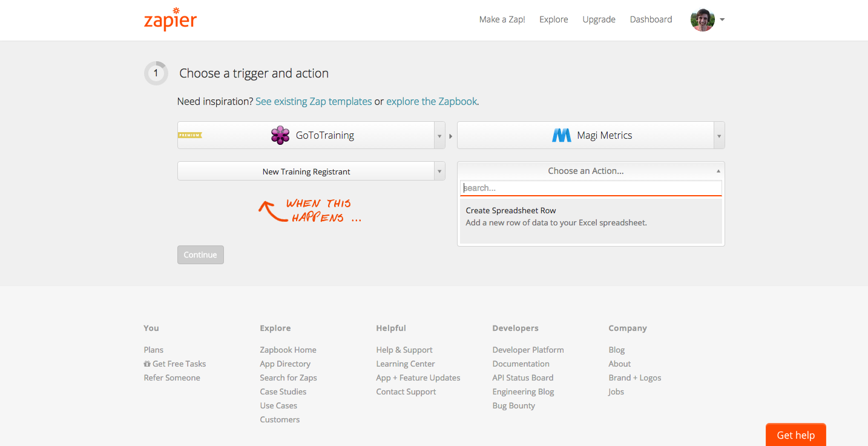Expand the GoToTraining app dropdown
This screenshot has width=868, height=446.
(x=440, y=135)
